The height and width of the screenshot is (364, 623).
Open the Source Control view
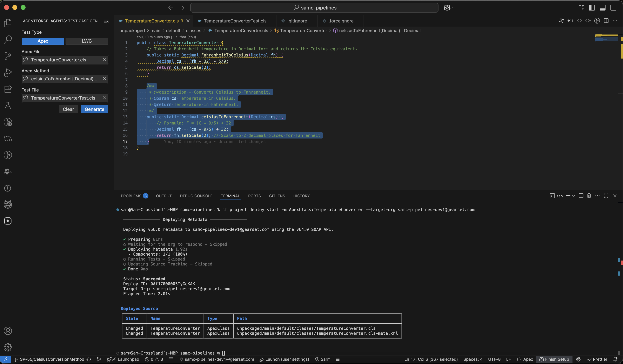click(x=8, y=56)
